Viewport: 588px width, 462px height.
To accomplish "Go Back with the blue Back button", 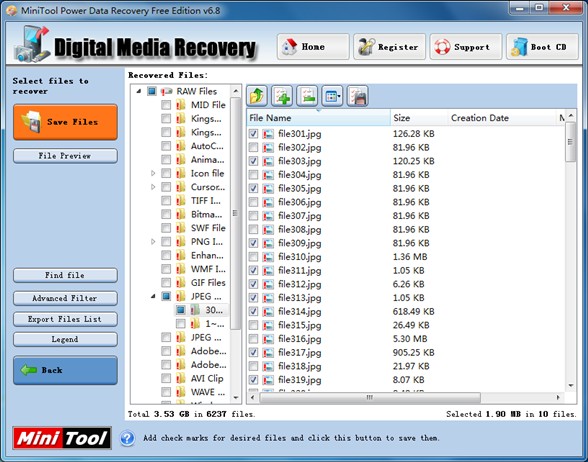I will point(65,370).
